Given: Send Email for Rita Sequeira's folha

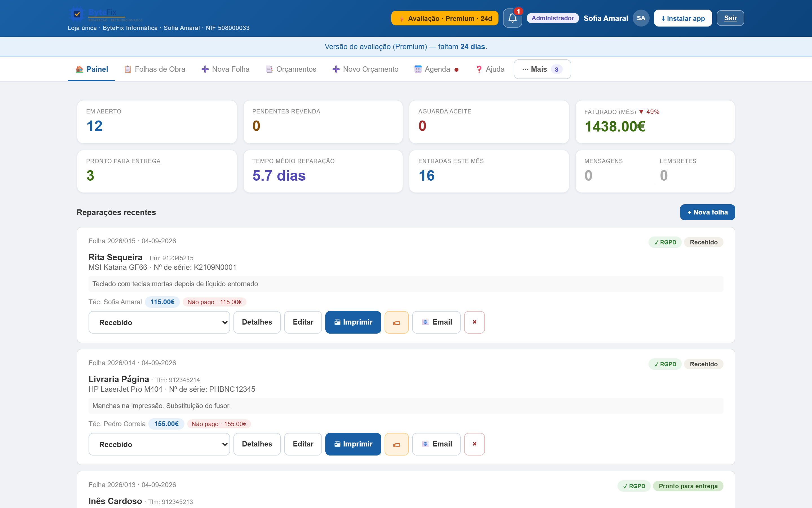Looking at the screenshot, I should 436,322.
